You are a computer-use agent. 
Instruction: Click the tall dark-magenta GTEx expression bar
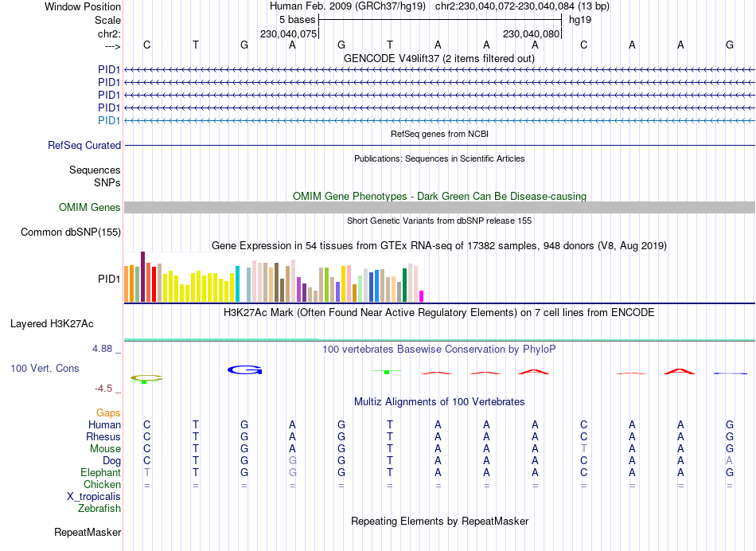(x=142, y=276)
